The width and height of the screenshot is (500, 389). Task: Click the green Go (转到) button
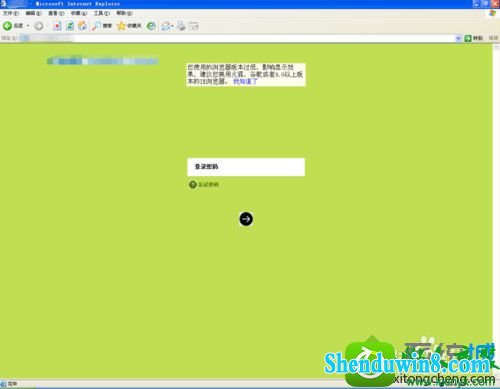coord(474,38)
